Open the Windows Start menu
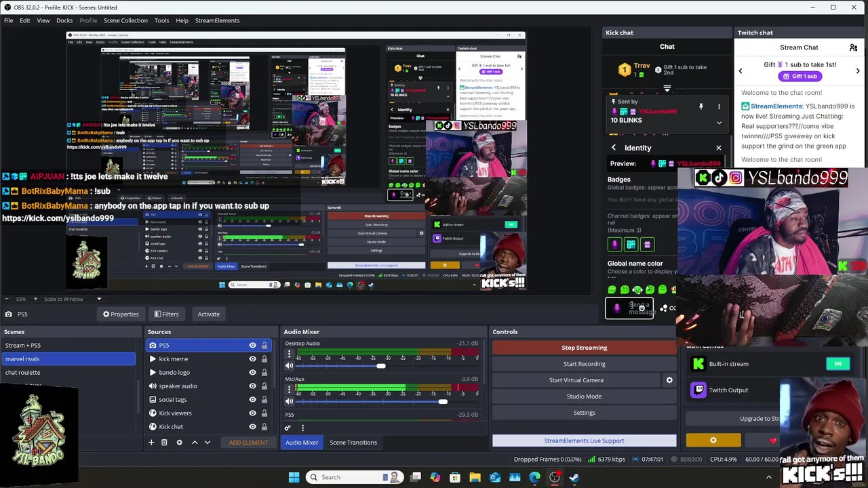 pos(294,477)
